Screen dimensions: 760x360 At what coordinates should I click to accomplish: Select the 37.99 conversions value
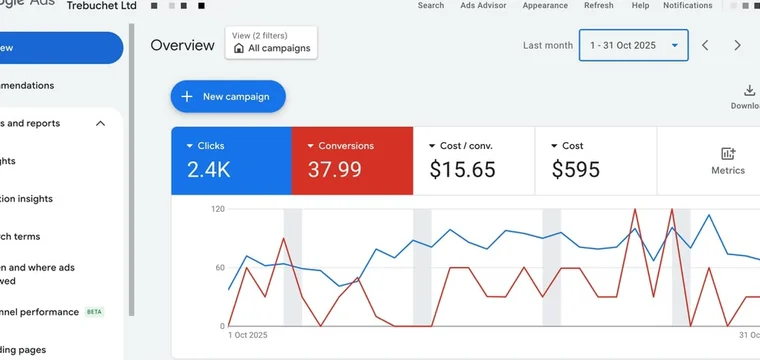(334, 170)
